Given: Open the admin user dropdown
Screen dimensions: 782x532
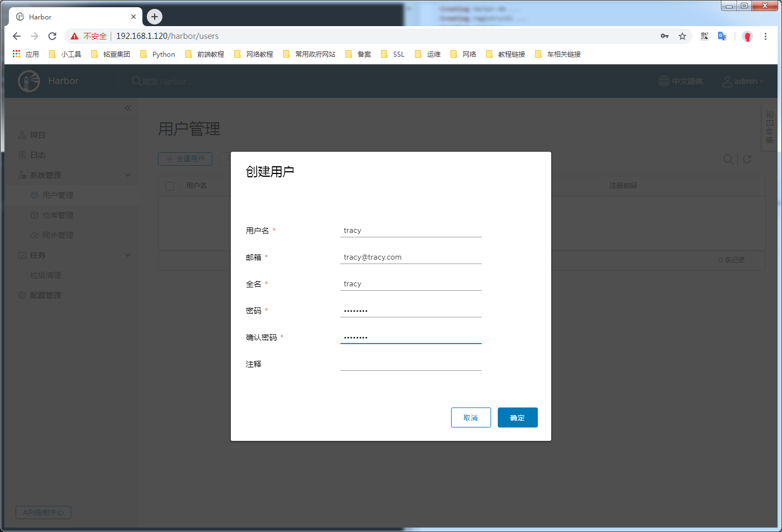Looking at the screenshot, I should (x=743, y=81).
